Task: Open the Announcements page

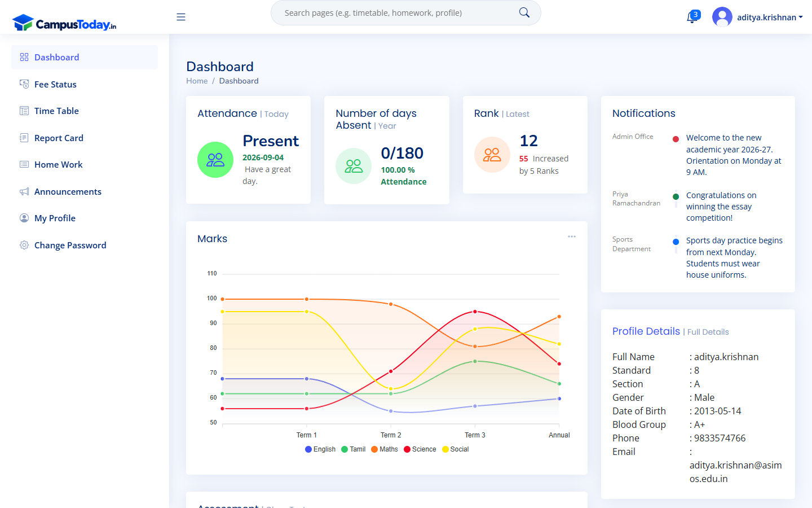Action: click(x=85, y=191)
